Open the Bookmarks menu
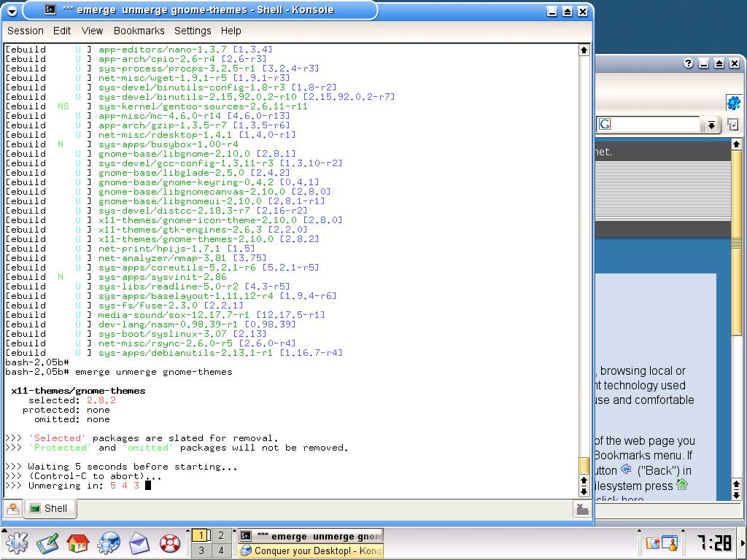747x560 pixels. (139, 31)
